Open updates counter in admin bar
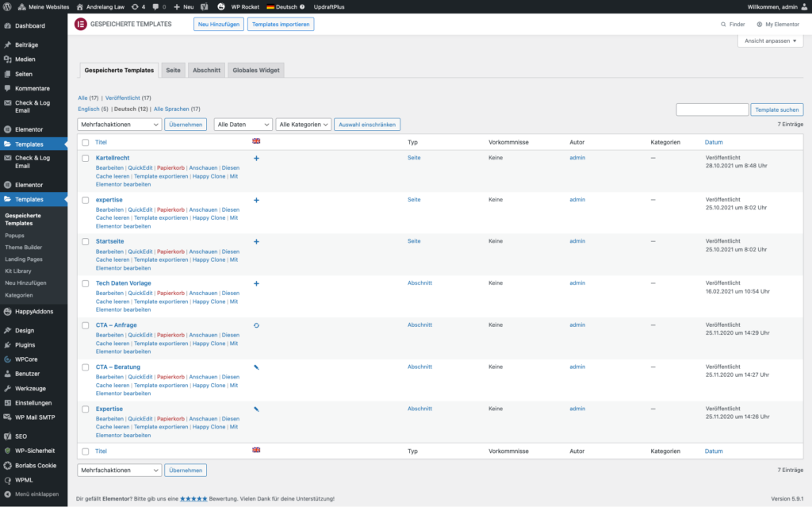The width and height of the screenshot is (812, 507). click(138, 6)
